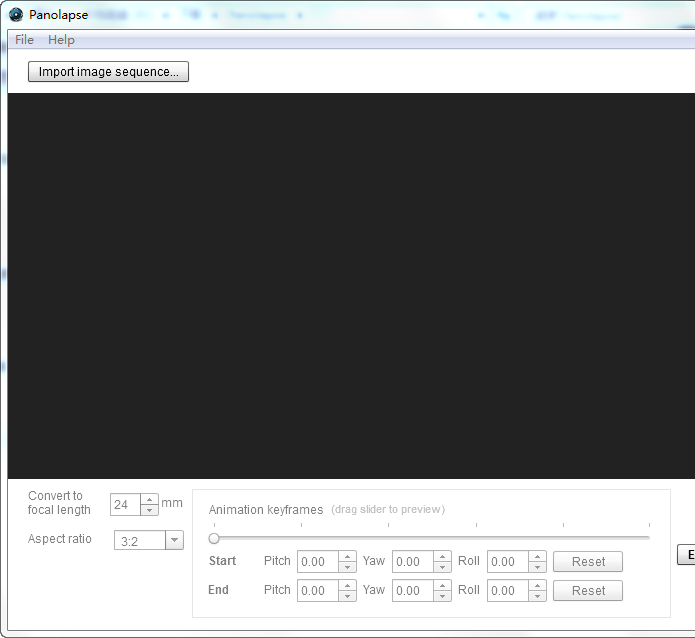Decrease the Start Yaw value
This screenshot has width=695, height=638.
click(x=442, y=567)
